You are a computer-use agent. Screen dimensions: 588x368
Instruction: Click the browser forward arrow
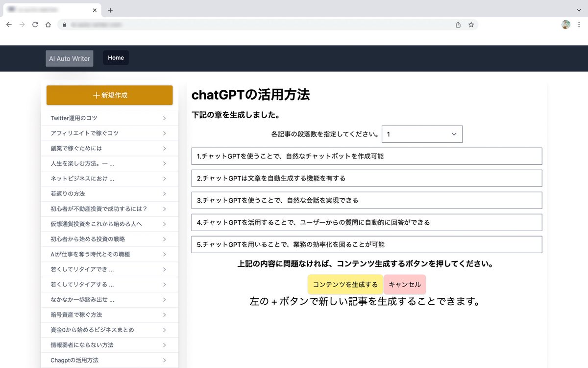(22, 25)
